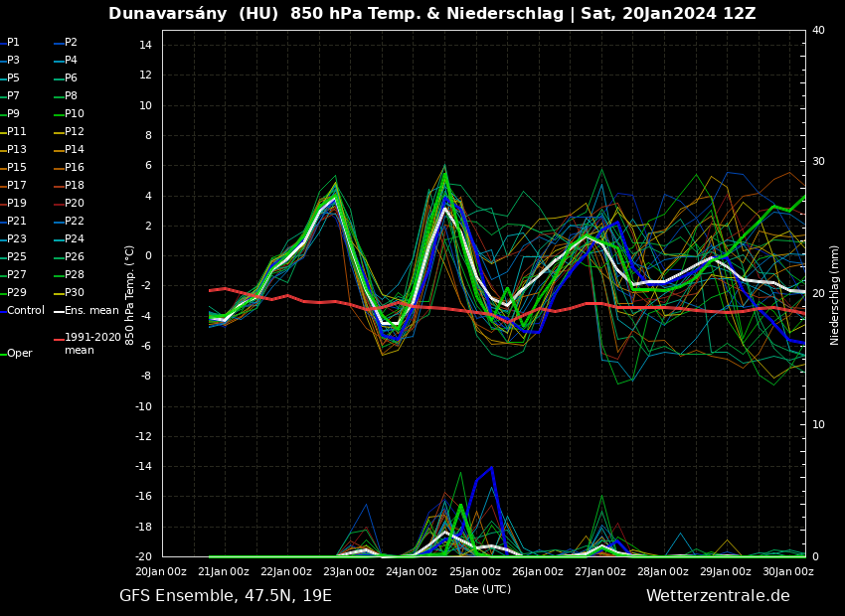Click the 40 mark on precipitation axis
Viewport: 845px width, 616px height.
818,31
